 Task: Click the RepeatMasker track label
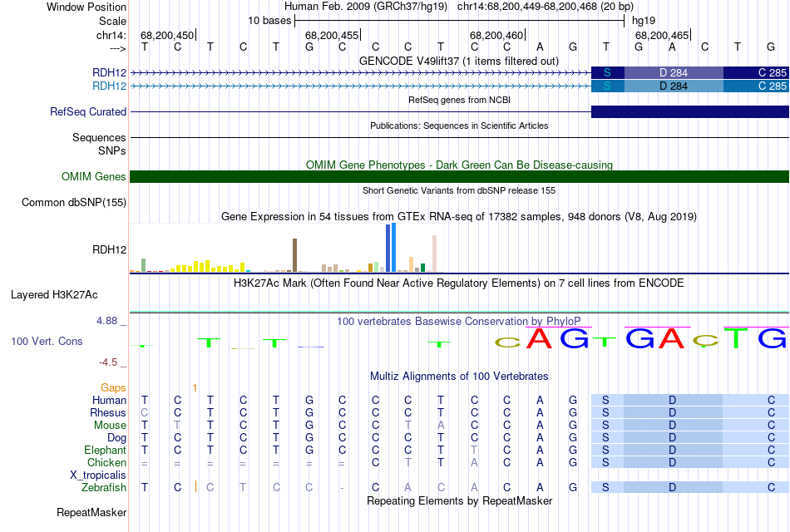pyautogui.click(x=91, y=512)
